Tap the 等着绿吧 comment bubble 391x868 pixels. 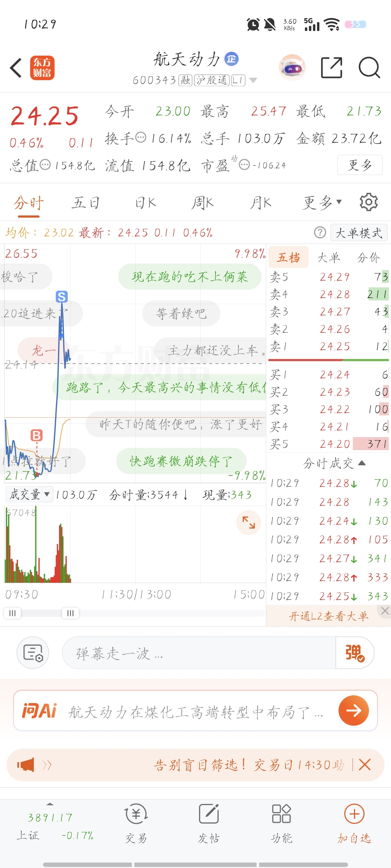tap(181, 313)
